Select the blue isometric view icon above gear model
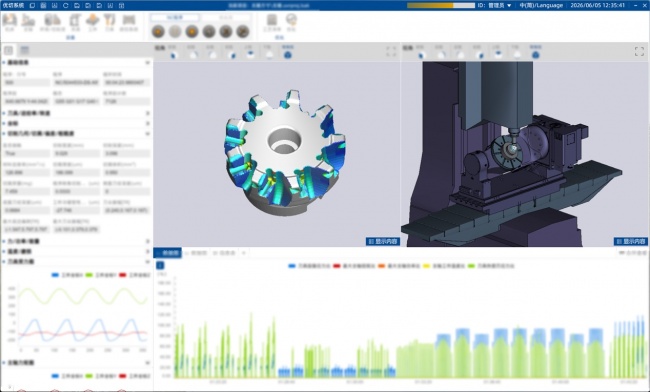The image size is (650, 392). coord(287,55)
